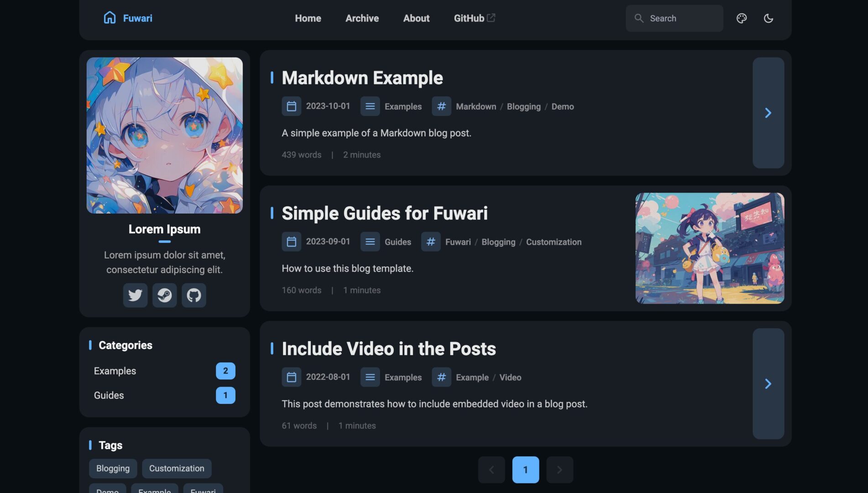Open the Simple Guides for Fuwari post title
This screenshot has height=493, width=868.
[x=384, y=213]
